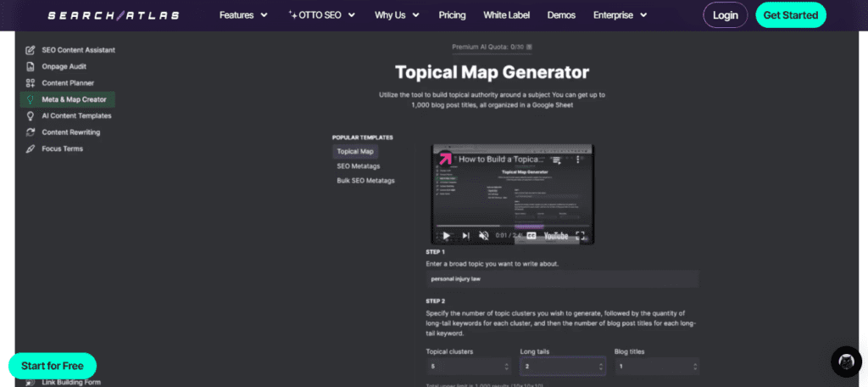
Task: Open the video playlist queue icon
Action: (x=556, y=160)
